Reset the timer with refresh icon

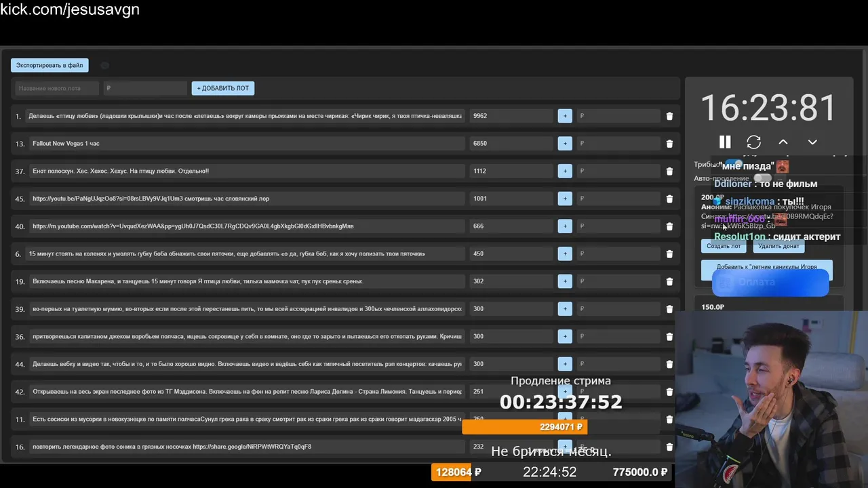(x=753, y=142)
